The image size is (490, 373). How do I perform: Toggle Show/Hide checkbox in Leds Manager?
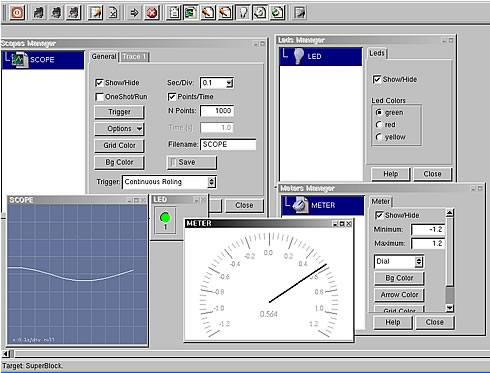point(377,79)
